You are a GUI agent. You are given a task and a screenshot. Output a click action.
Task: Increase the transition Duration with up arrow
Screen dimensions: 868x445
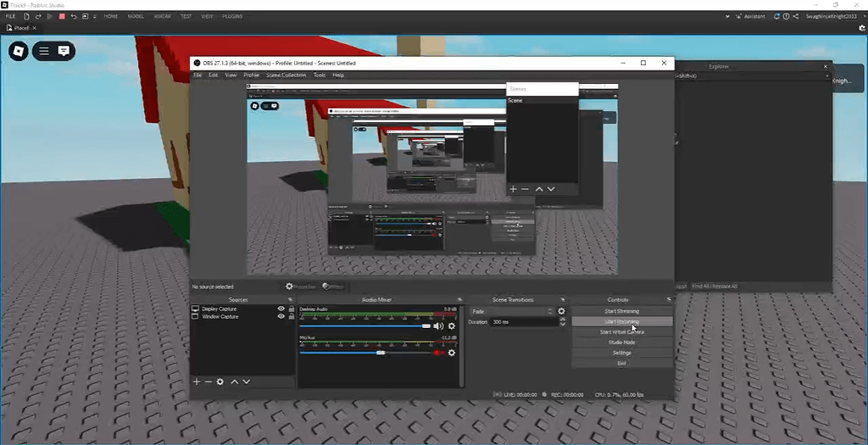563,320
